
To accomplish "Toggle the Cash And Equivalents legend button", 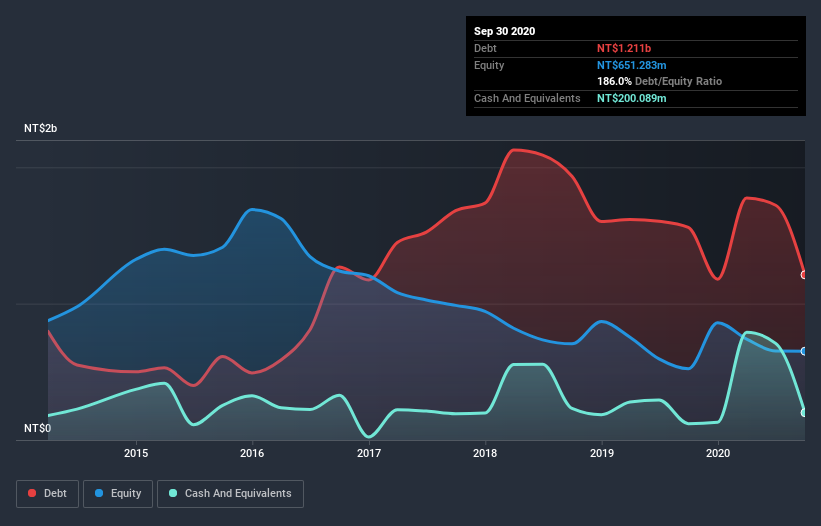I will [x=230, y=494].
